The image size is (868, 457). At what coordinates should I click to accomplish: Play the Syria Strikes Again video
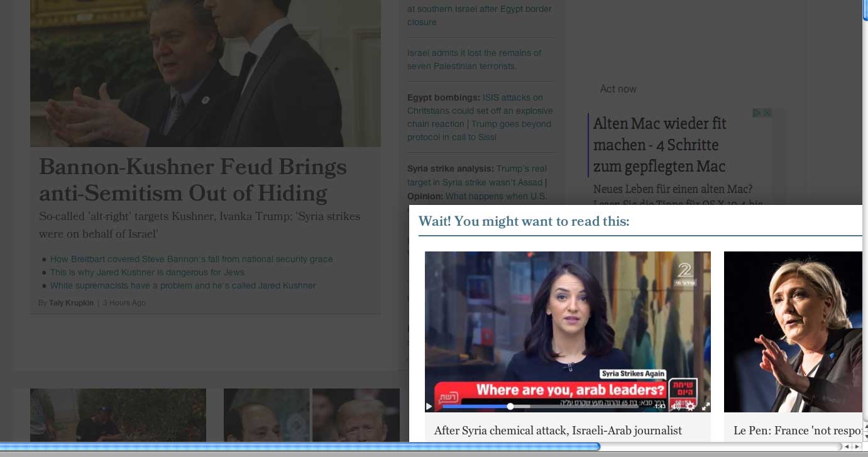pos(429,406)
